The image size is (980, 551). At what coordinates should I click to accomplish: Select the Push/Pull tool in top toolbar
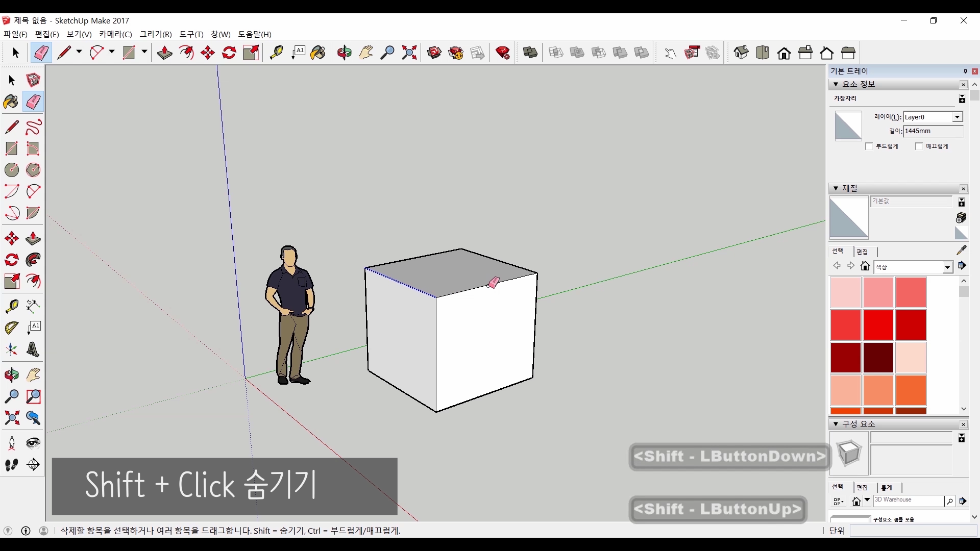[x=164, y=53]
